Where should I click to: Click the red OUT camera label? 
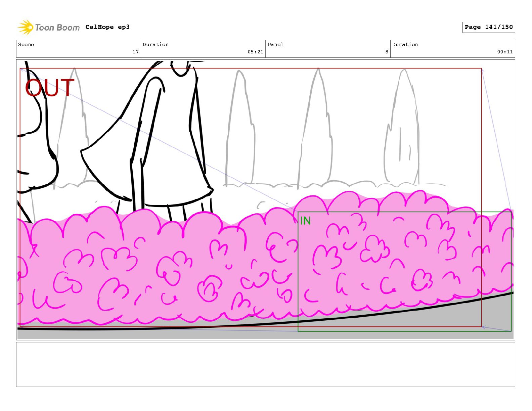click(x=50, y=88)
